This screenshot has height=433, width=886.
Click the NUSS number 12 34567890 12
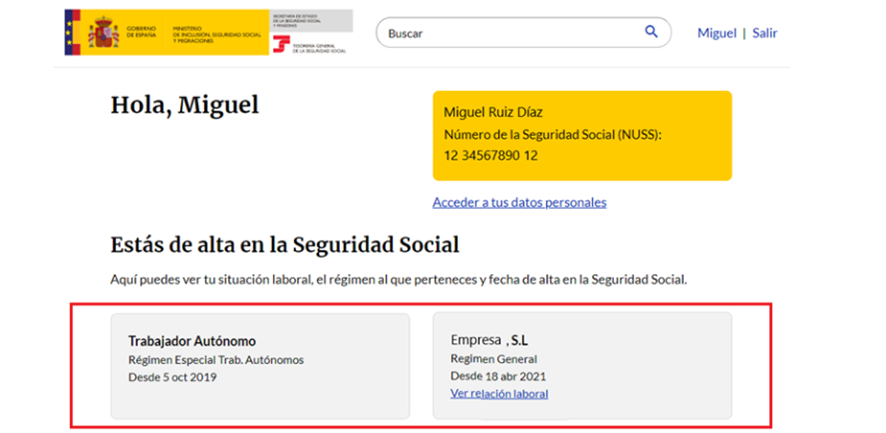[x=490, y=155]
